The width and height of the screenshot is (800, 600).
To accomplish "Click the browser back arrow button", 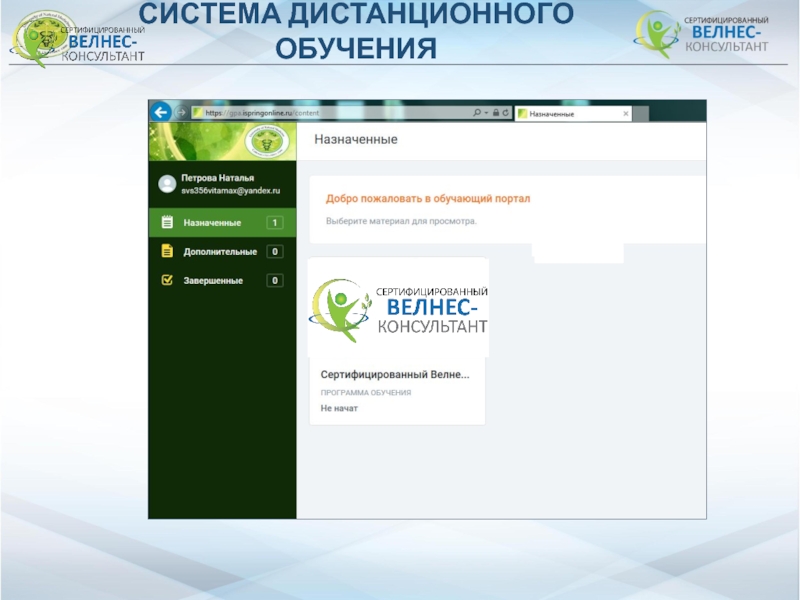I will coord(161,112).
